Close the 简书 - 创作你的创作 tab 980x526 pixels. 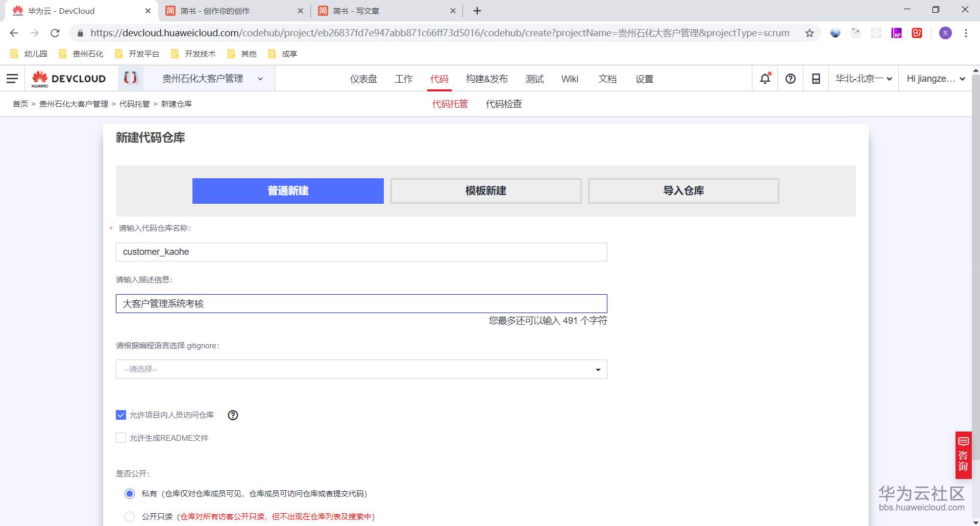pyautogui.click(x=300, y=11)
